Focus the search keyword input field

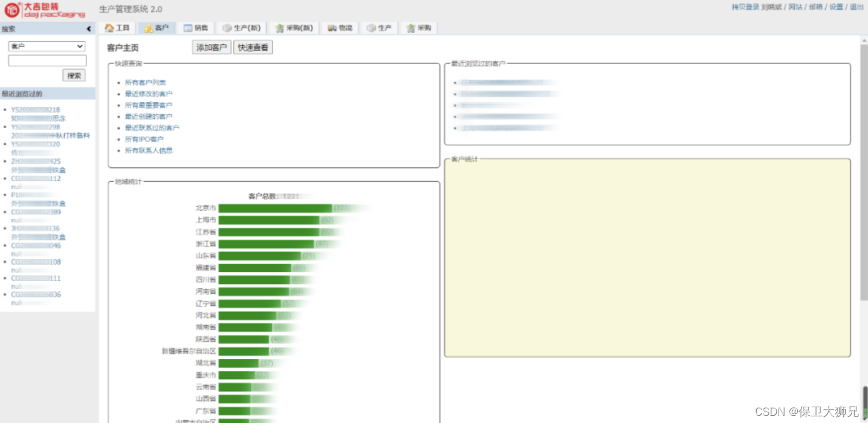tap(47, 60)
